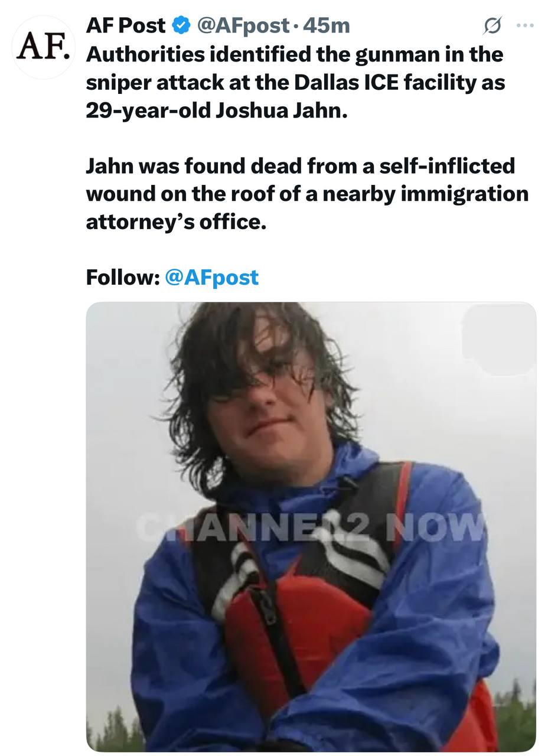Image resolution: width=548 pixels, height=756 pixels.
Task: Click the paragraph starting Jahn was found
Action: [x=307, y=194]
